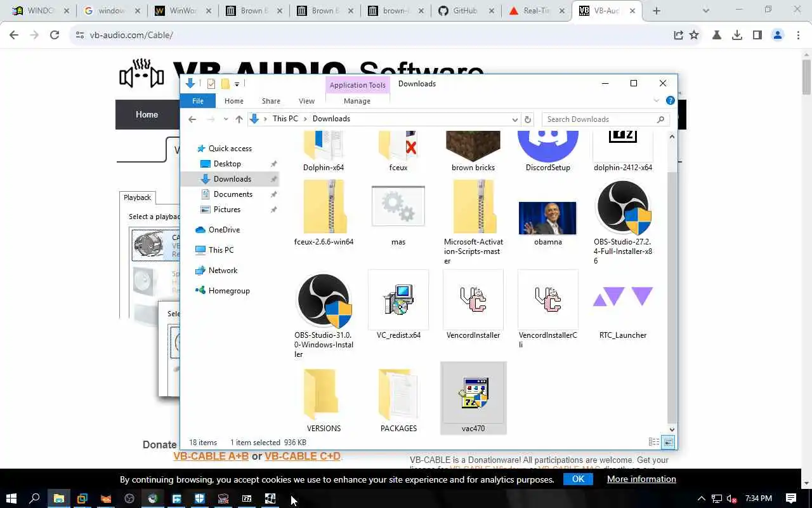Image resolution: width=812 pixels, height=508 pixels.
Task: Open the RTC_Launcher file
Action: pyautogui.click(x=623, y=305)
